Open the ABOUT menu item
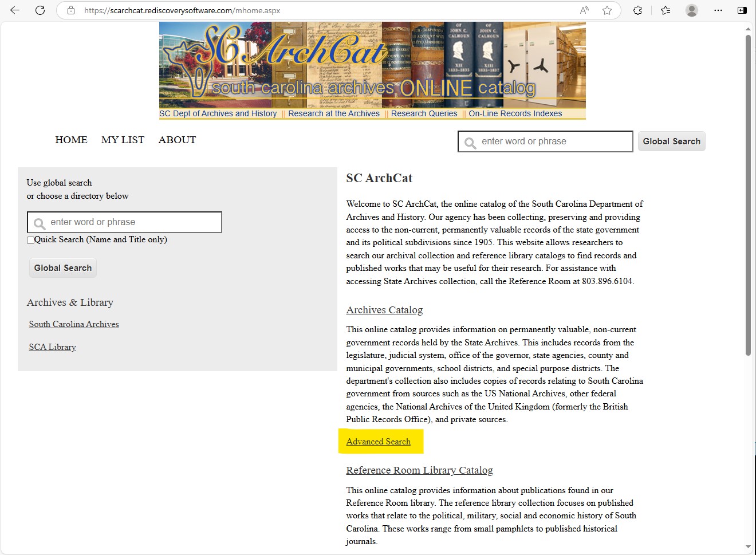Screen dimensions: 756x555 (177, 140)
